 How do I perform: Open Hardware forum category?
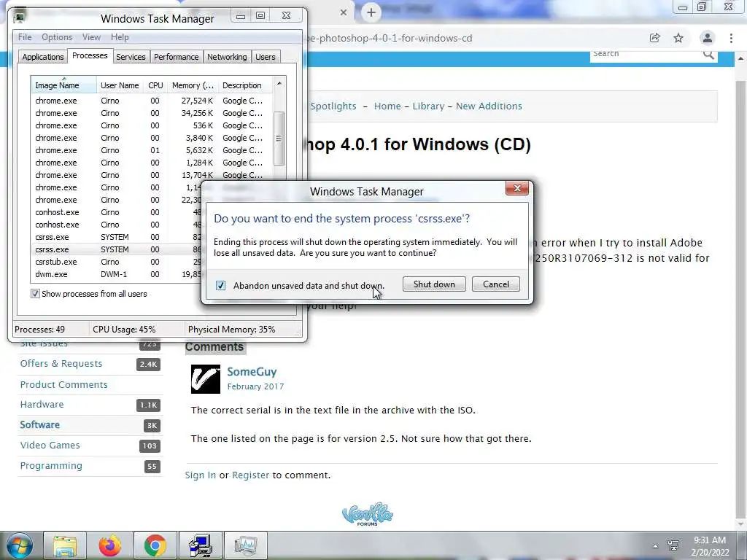(x=42, y=405)
